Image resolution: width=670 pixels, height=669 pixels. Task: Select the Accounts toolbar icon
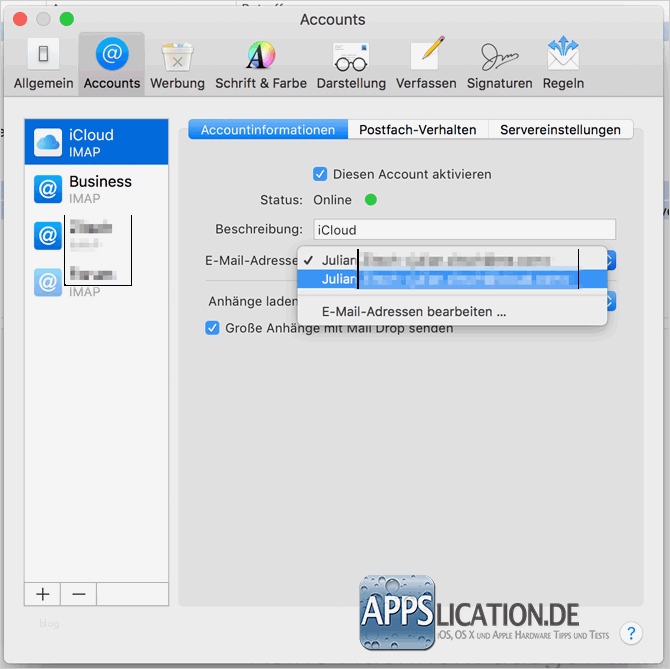[x=112, y=64]
